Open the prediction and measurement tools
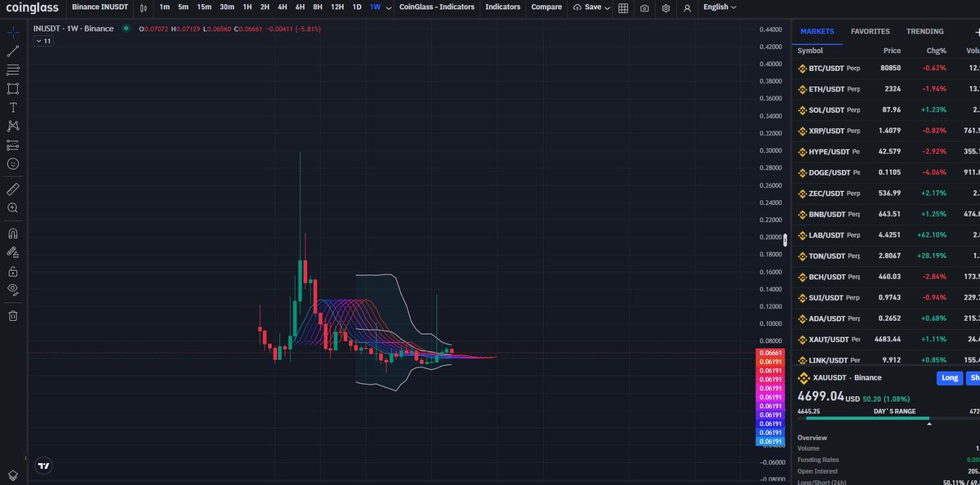This screenshot has height=485, width=980. 12,145
